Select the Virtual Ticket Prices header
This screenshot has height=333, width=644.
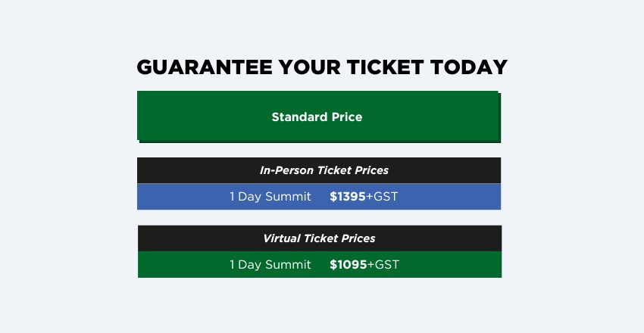point(320,238)
